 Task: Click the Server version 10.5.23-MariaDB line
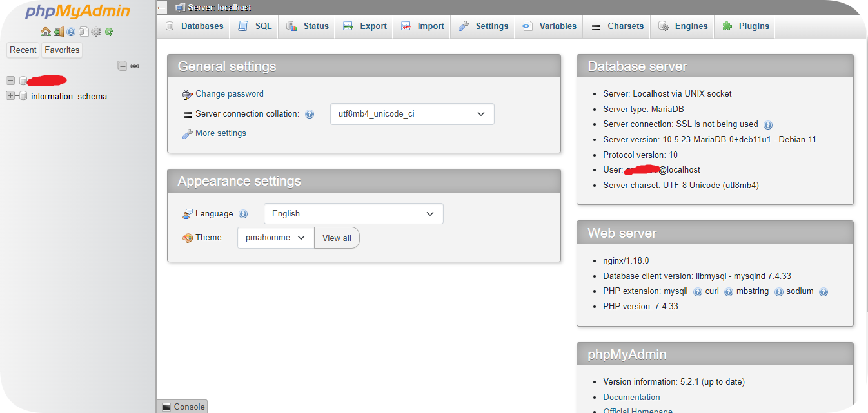pyautogui.click(x=710, y=140)
